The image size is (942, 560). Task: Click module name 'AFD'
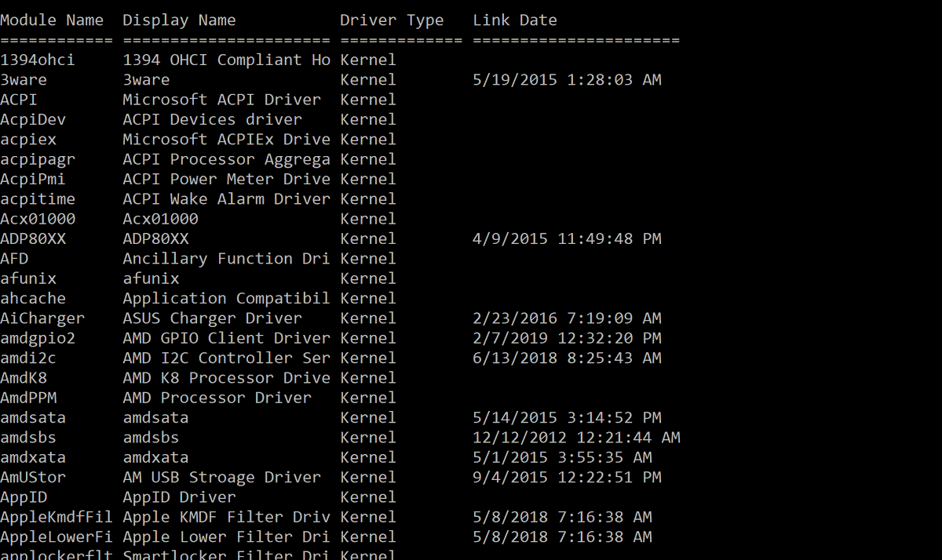pos(14,259)
